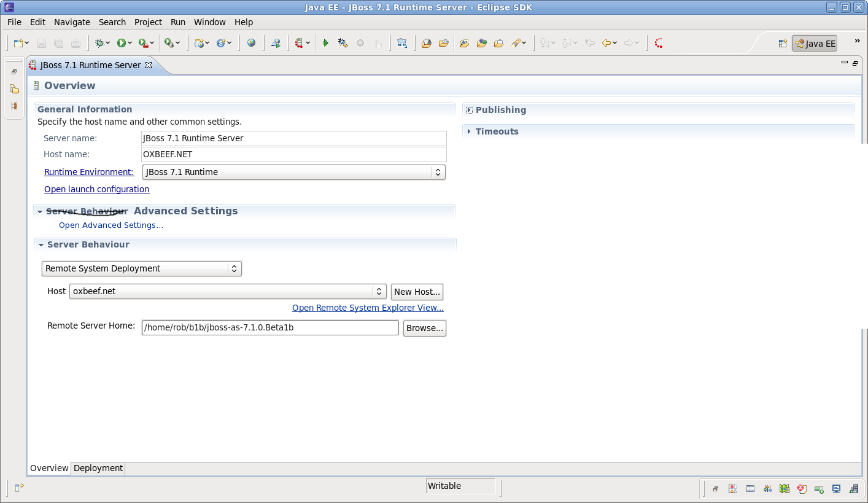Minimize the editor area

[x=844, y=63]
